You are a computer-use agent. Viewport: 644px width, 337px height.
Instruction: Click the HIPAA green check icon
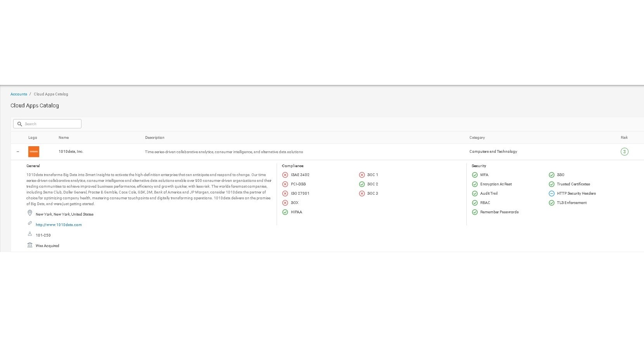285,212
